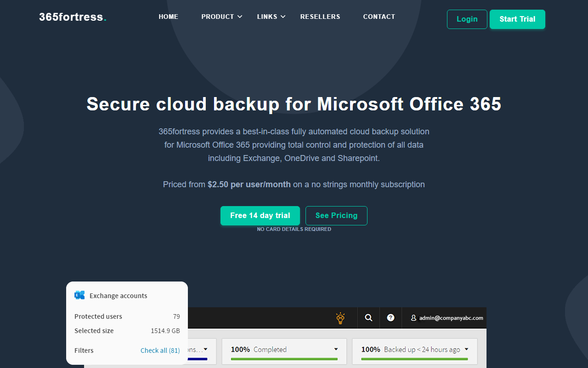Click the Start Trial button
The width and height of the screenshot is (588, 368).
coord(517,19)
